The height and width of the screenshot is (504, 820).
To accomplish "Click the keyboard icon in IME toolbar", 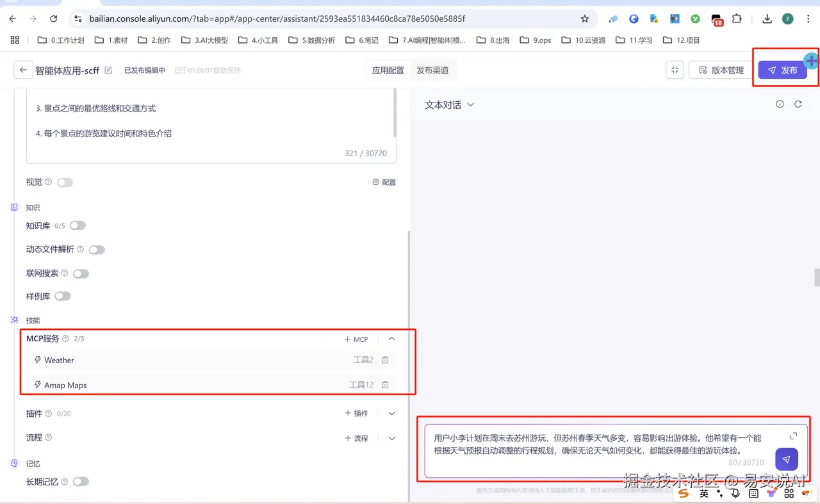I will pyautogui.click(x=753, y=494).
